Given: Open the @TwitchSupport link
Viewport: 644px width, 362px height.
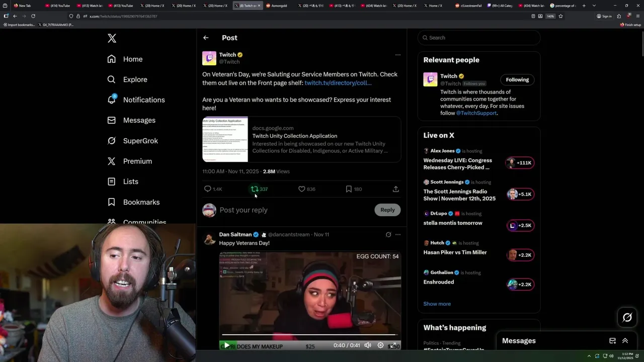Looking at the screenshot, I should point(476,113).
